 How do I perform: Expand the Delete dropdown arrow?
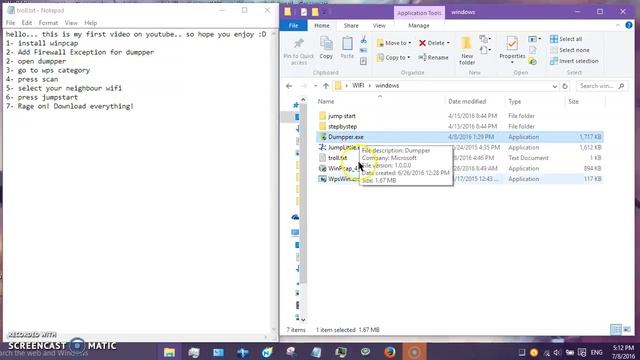448,43
